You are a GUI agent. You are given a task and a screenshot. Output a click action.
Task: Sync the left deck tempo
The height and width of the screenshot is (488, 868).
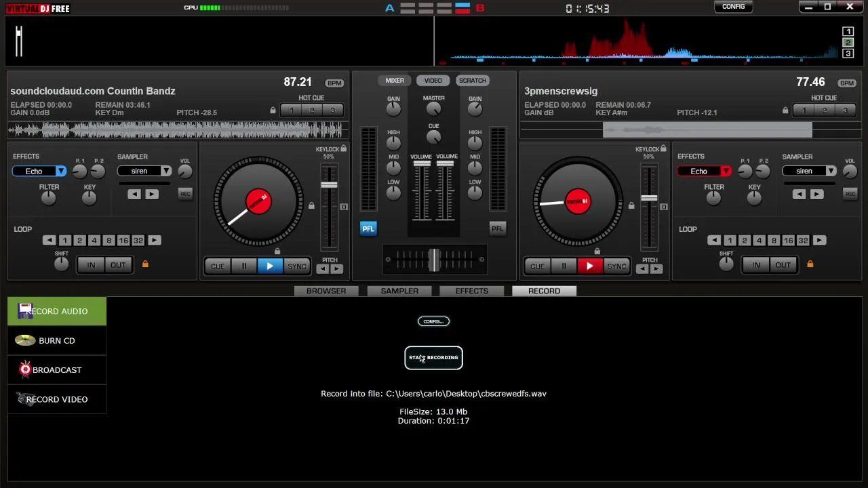click(296, 266)
